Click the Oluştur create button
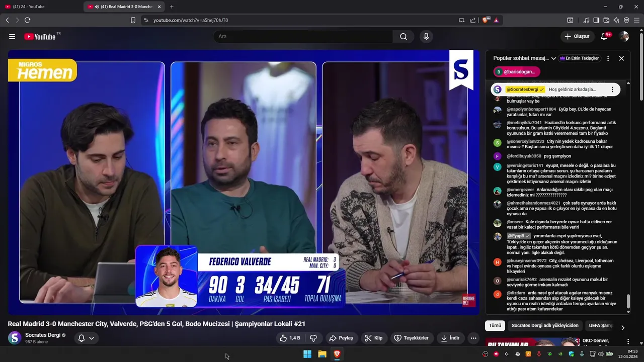 pyautogui.click(x=577, y=36)
